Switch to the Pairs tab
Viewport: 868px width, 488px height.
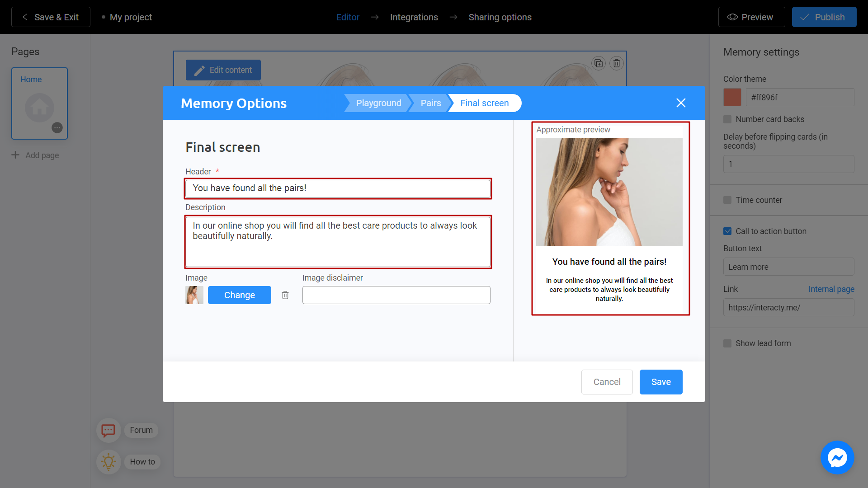pyautogui.click(x=431, y=103)
